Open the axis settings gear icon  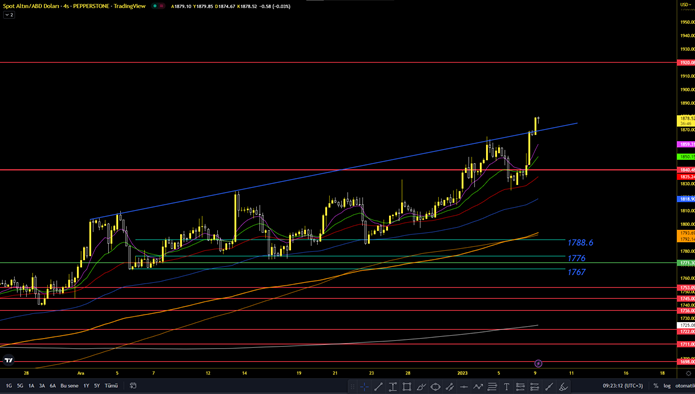point(688,373)
